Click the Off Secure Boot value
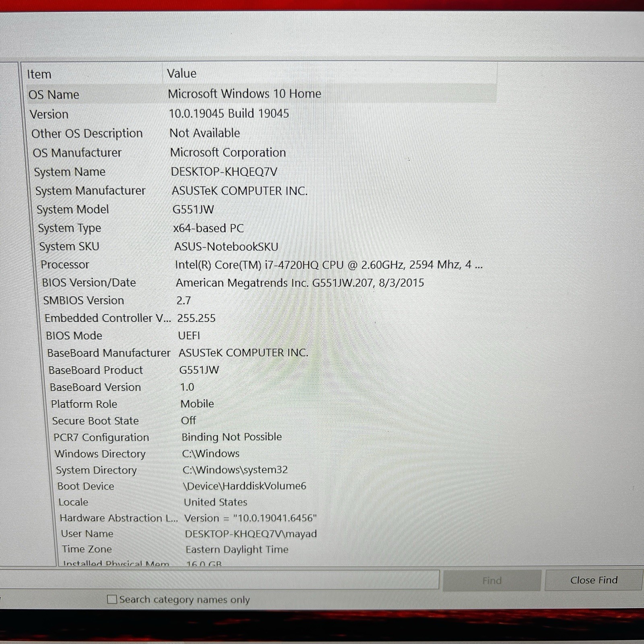The width and height of the screenshot is (644, 644). pos(188,421)
